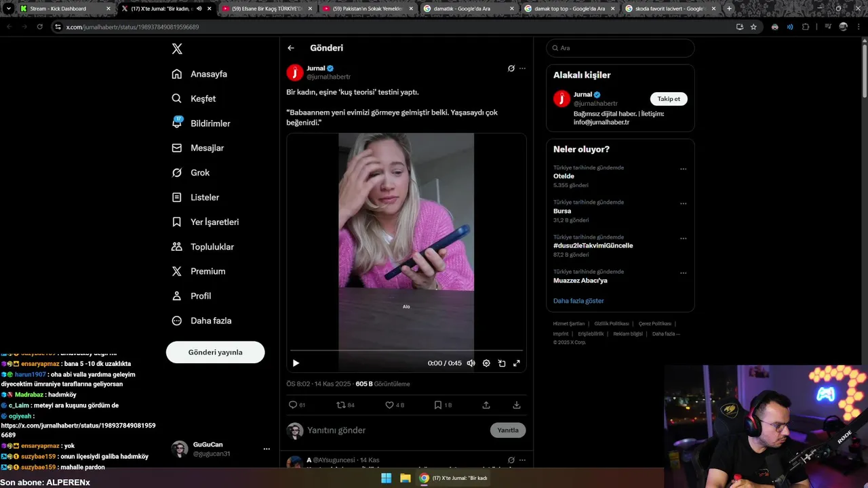Switch to the Pakistan'ın Sokak Yemekleri tab
The image size is (868, 488).
(367, 9)
